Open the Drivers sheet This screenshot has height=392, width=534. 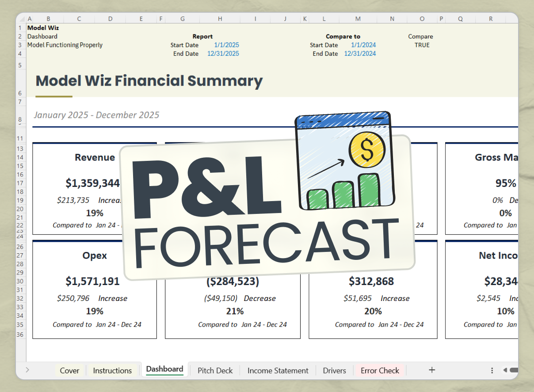point(334,370)
